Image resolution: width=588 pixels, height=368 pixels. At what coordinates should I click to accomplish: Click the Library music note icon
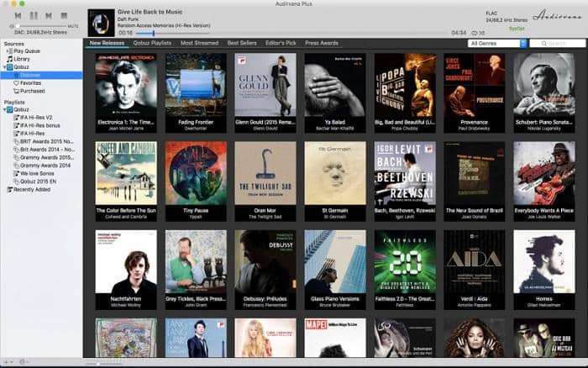point(10,59)
